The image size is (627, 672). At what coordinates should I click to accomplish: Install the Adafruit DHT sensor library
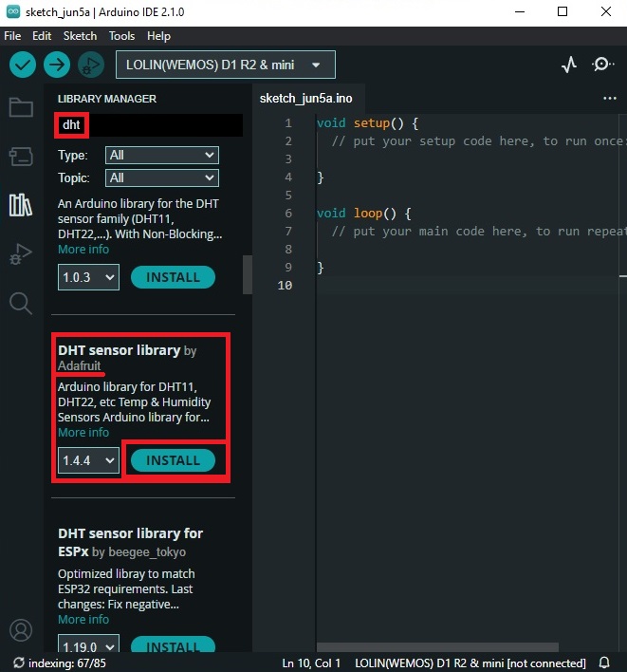tap(173, 460)
